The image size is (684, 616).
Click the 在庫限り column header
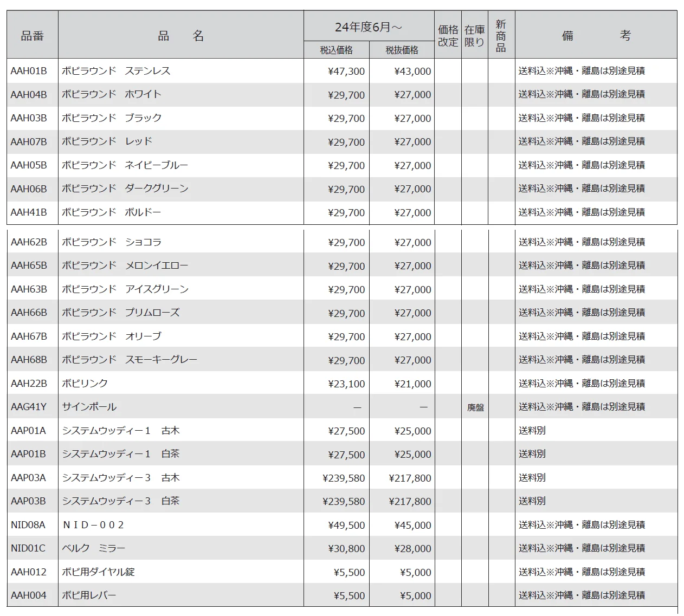tap(474, 36)
